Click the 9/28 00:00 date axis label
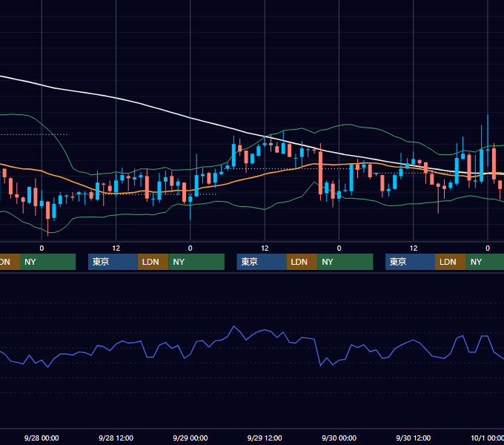This screenshot has width=504, height=445. pos(42,438)
